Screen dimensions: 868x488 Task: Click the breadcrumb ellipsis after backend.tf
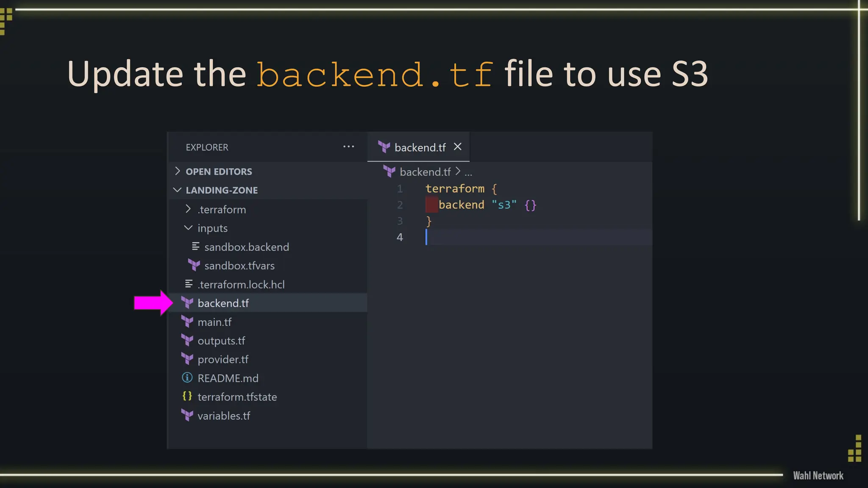pyautogui.click(x=468, y=173)
